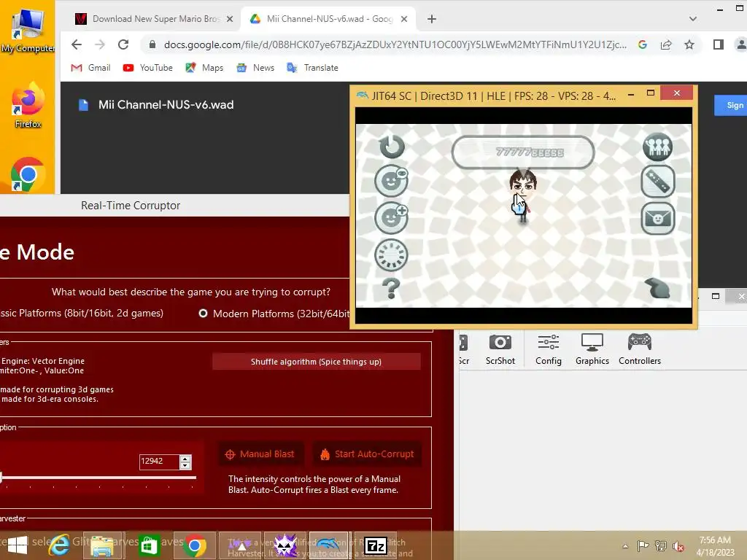747x560 pixels.
Task: Click the Dolphin emulator taskbar icon
Action: tap(330, 545)
